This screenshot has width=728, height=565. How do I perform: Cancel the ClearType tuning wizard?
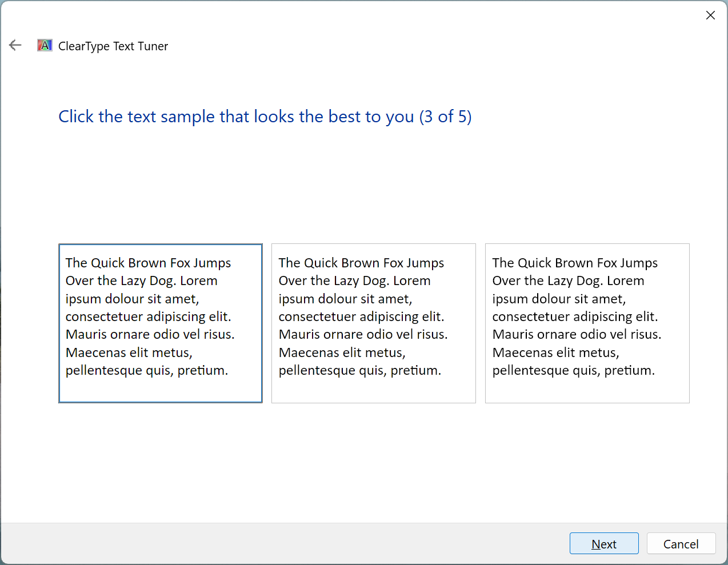click(x=681, y=544)
